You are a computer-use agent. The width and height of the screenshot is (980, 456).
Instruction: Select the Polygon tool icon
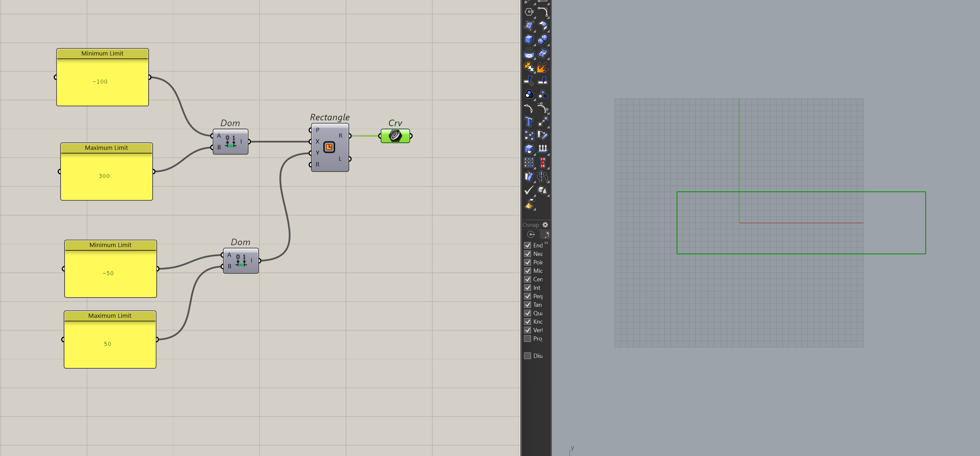pos(528,12)
